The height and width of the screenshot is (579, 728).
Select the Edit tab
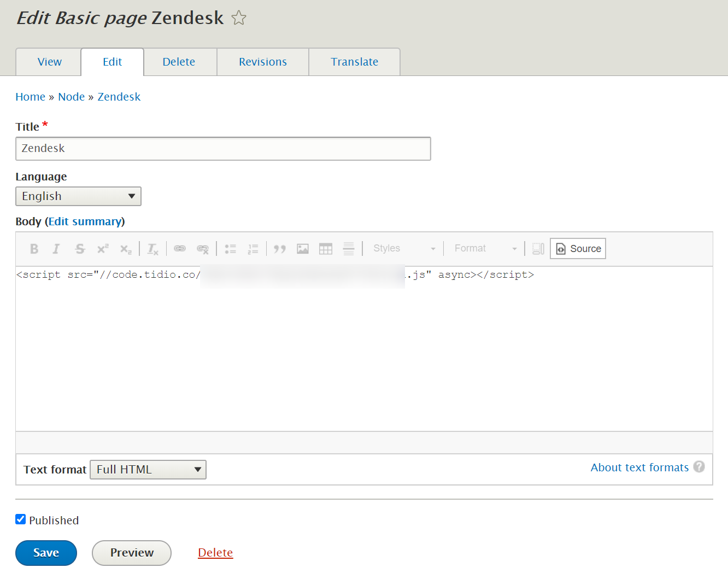[112, 62]
